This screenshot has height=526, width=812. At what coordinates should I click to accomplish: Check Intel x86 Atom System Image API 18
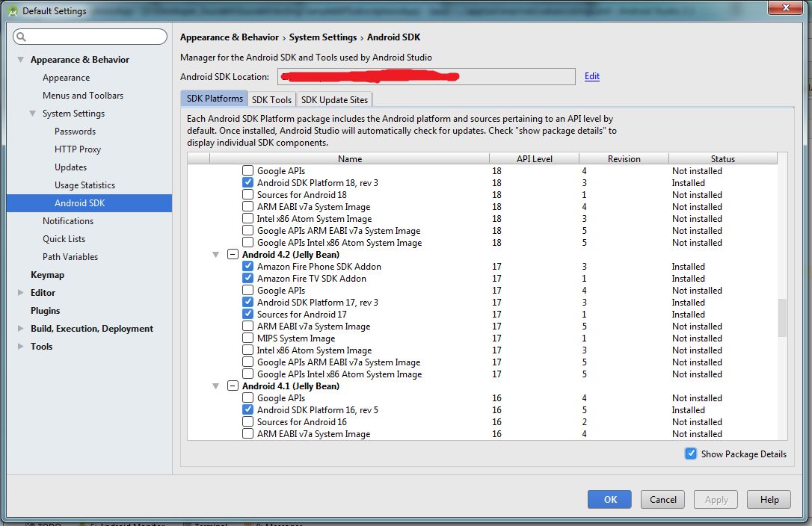click(x=248, y=218)
